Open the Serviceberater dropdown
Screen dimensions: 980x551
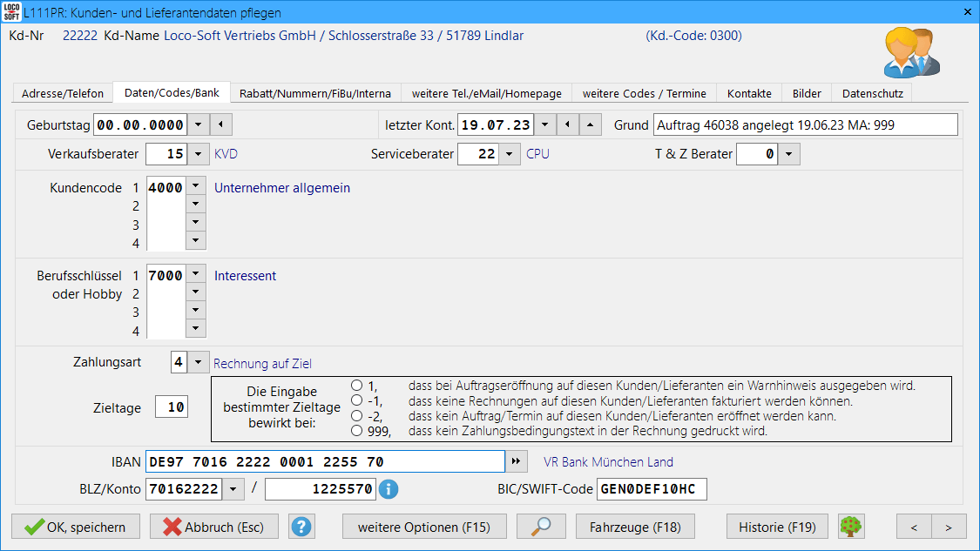510,154
